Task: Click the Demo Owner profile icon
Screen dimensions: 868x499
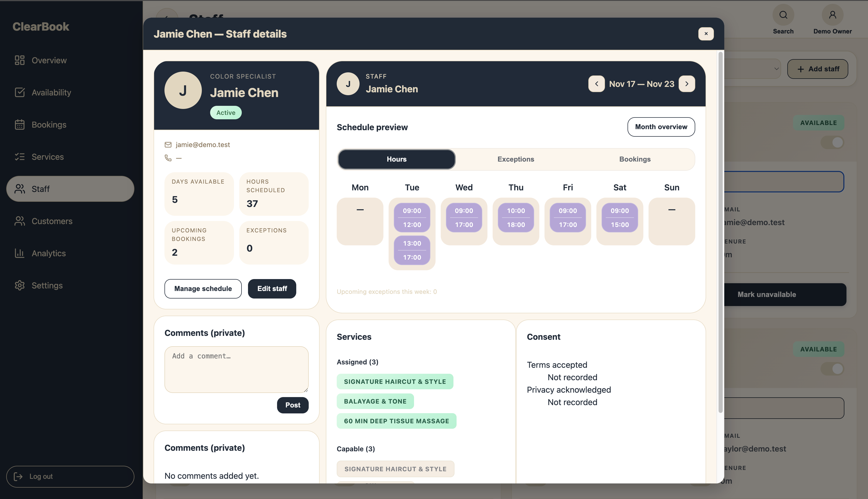Action: (832, 15)
